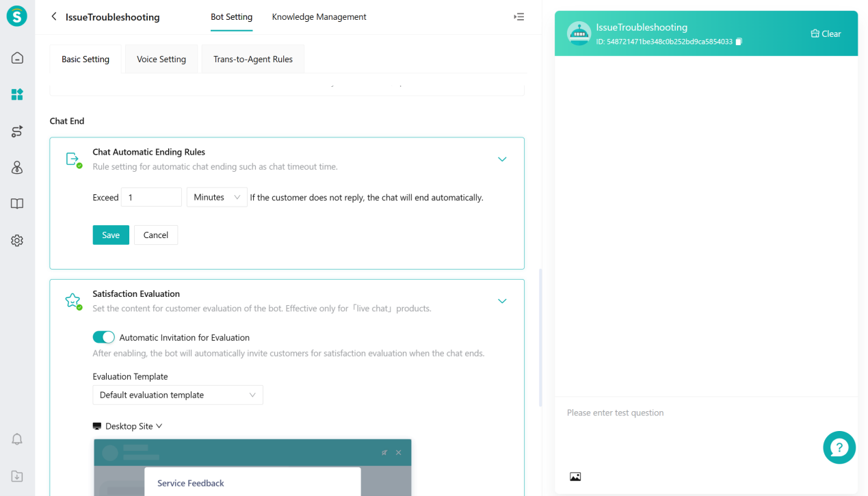This screenshot has height=496, width=868.
Task: Open the help question mark bubble
Action: coord(839,447)
